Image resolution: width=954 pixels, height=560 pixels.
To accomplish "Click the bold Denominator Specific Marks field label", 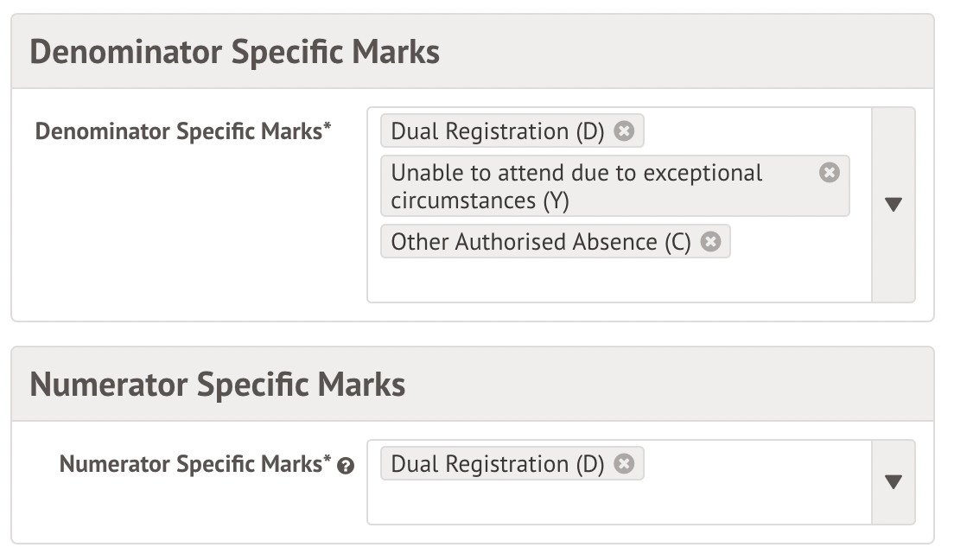I will (178, 131).
